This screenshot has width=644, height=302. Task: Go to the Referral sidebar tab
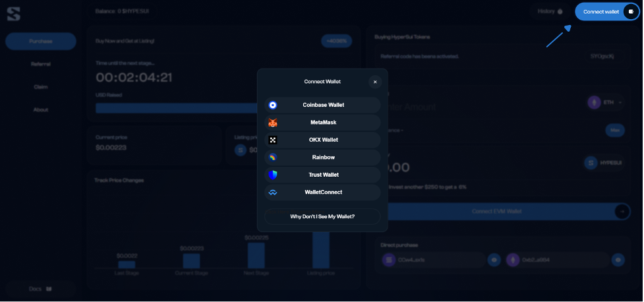pyautogui.click(x=41, y=64)
